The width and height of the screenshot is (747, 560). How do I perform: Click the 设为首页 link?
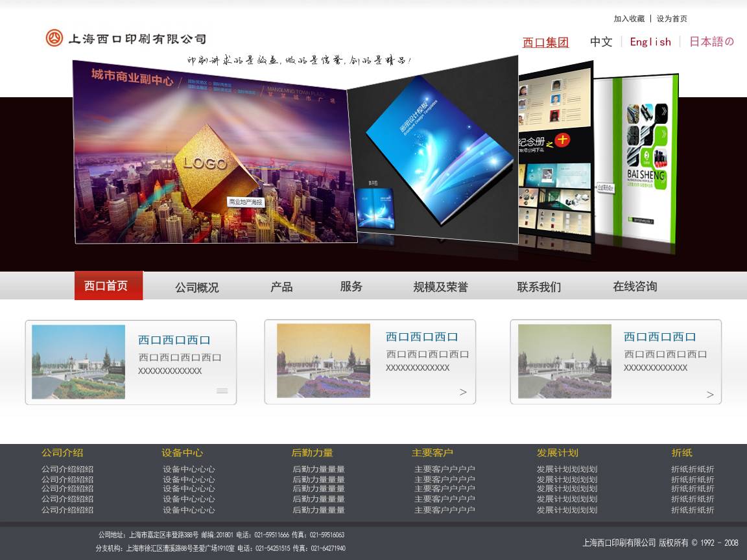tap(672, 19)
